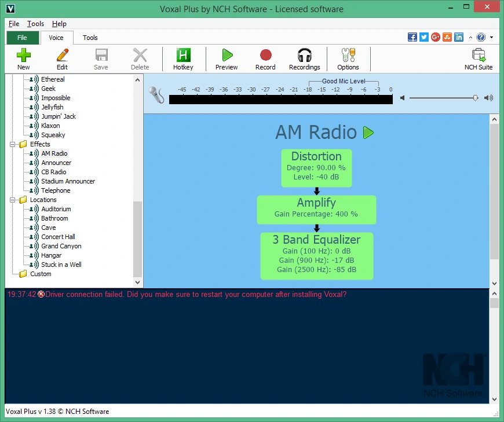Adjust the volume slider handle

[476, 98]
